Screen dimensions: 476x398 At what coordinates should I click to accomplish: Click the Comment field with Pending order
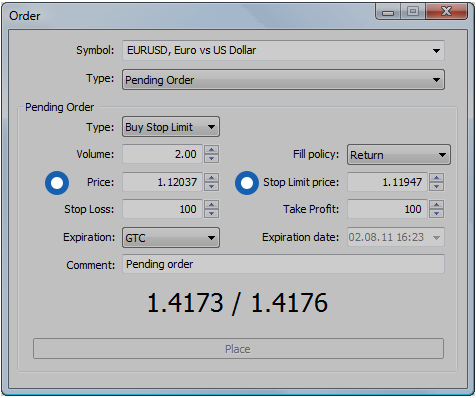(x=283, y=264)
